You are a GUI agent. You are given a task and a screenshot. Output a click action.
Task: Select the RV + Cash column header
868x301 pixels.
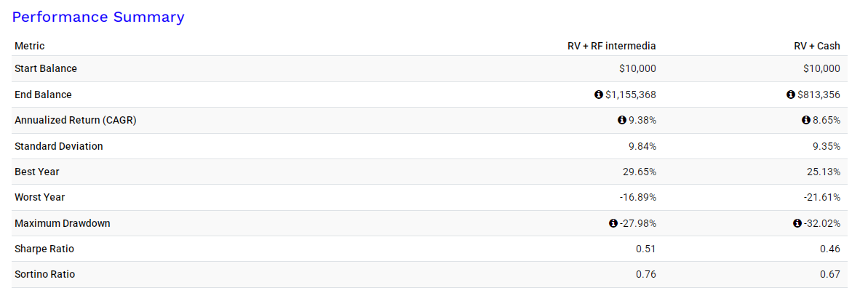coord(817,46)
